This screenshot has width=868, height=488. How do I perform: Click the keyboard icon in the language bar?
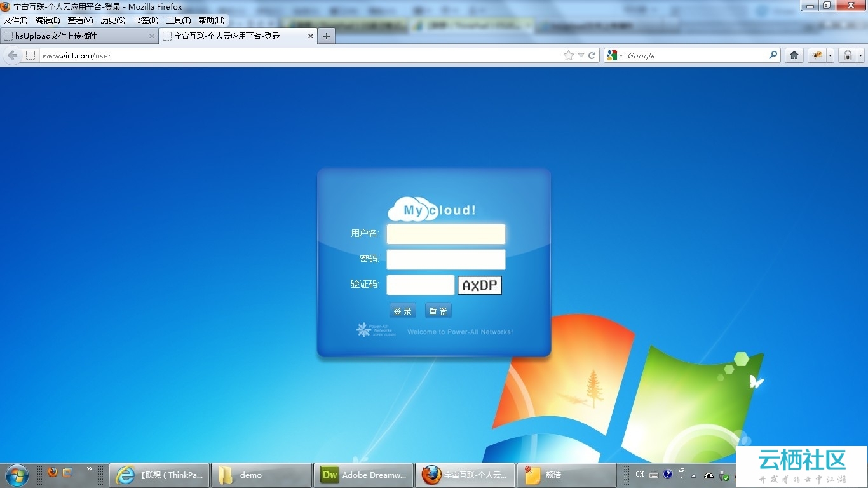[x=654, y=475]
